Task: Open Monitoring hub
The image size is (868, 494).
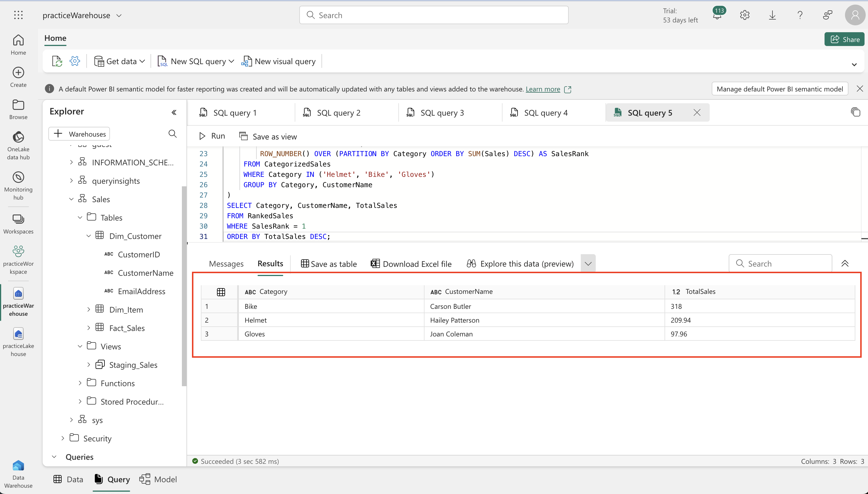Action: (x=18, y=186)
